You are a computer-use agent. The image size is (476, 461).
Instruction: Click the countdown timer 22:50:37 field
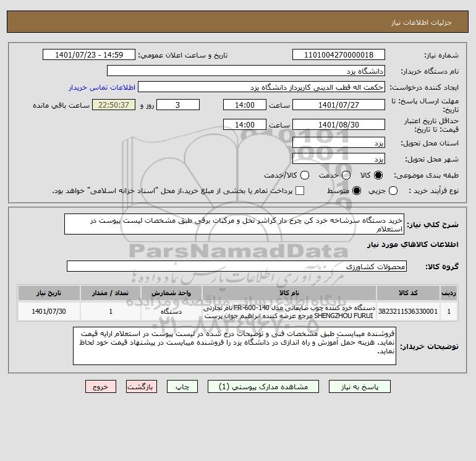(114, 105)
